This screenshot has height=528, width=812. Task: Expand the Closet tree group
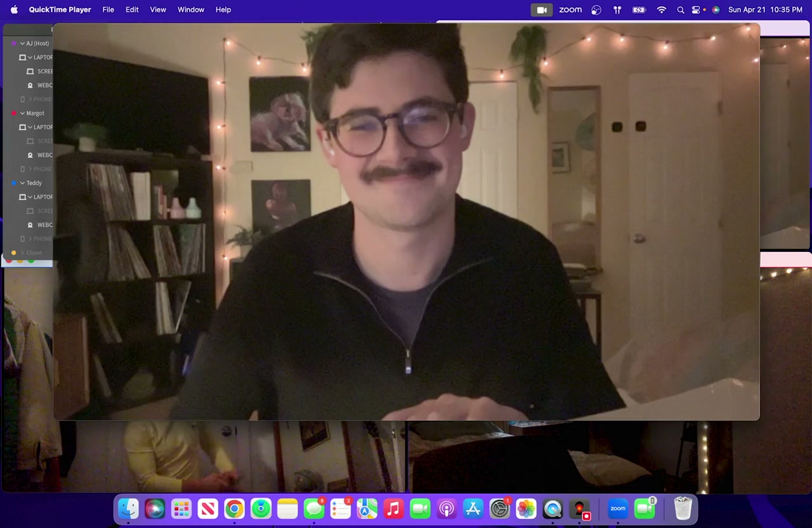tap(22, 253)
